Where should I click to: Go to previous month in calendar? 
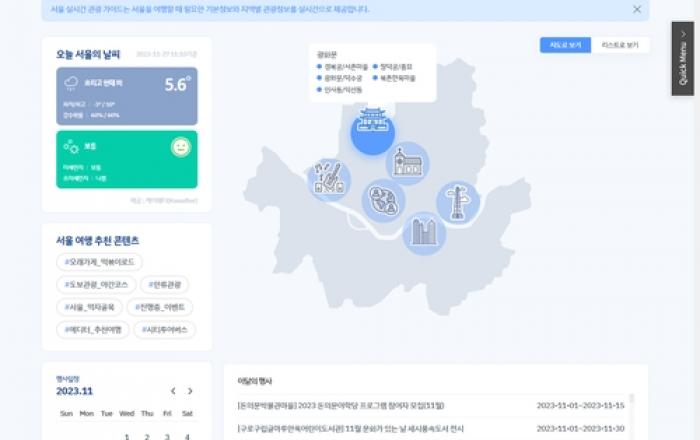coord(173,391)
